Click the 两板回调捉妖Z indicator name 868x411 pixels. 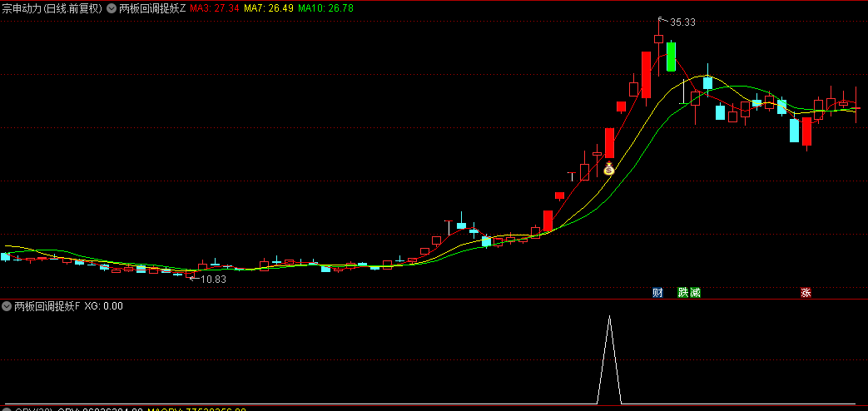pyautogui.click(x=153, y=8)
